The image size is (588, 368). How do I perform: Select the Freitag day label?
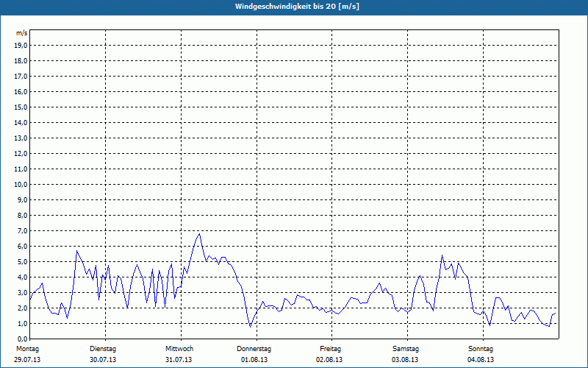pyautogui.click(x=330, y=349)
